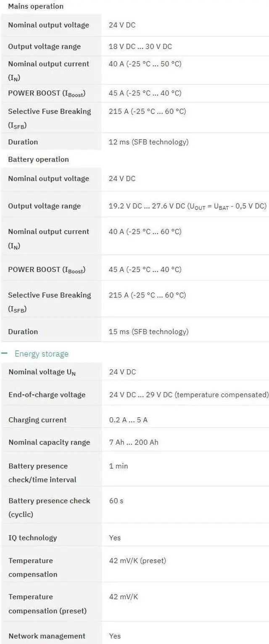Select the 42 mV/K (preset) value

tap(137, 560)
